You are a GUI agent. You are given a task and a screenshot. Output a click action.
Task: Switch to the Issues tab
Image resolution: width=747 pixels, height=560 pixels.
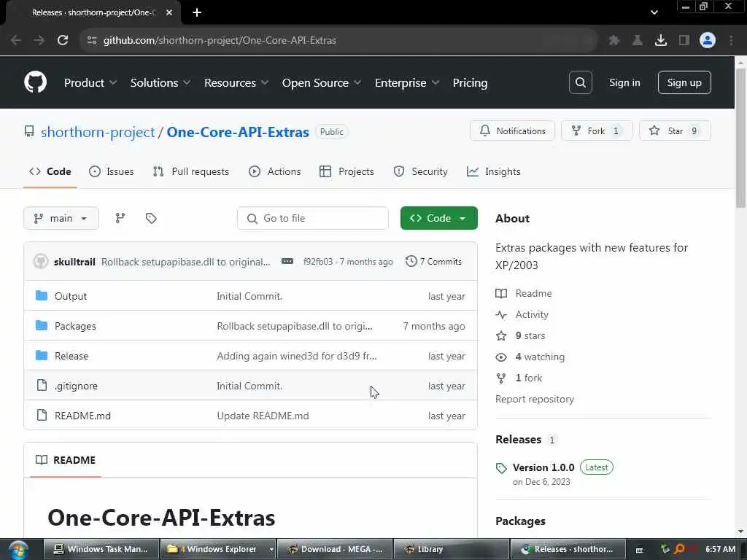pos(112,171)
